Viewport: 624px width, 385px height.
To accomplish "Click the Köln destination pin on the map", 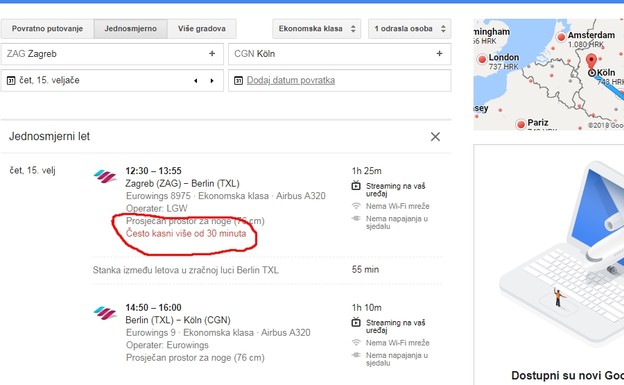I will tap(591, 62).
